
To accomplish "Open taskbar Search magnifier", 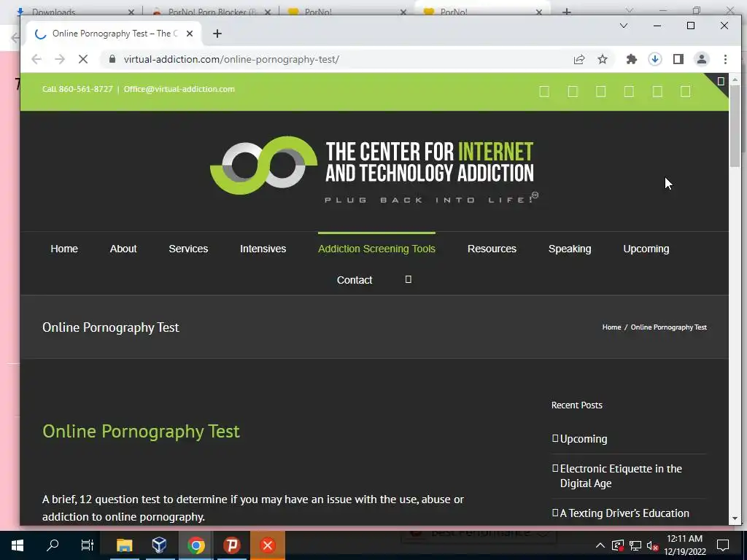I will [53, 545].
